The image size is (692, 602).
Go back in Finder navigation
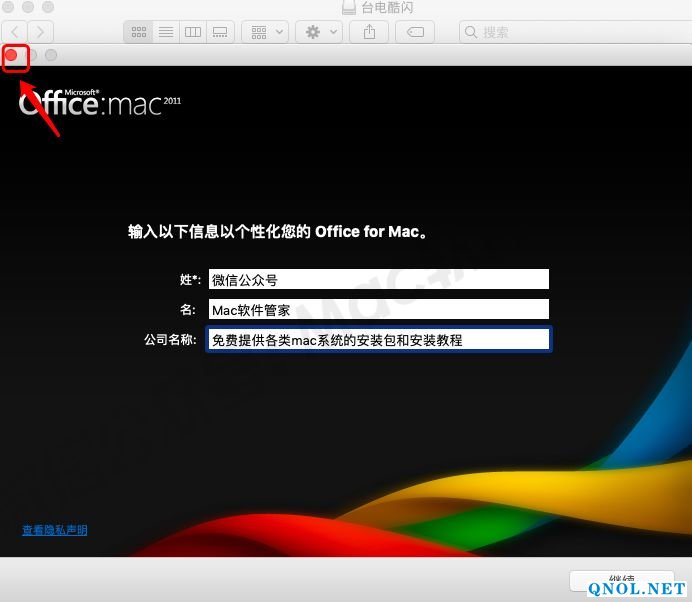[x=16, y=32]
